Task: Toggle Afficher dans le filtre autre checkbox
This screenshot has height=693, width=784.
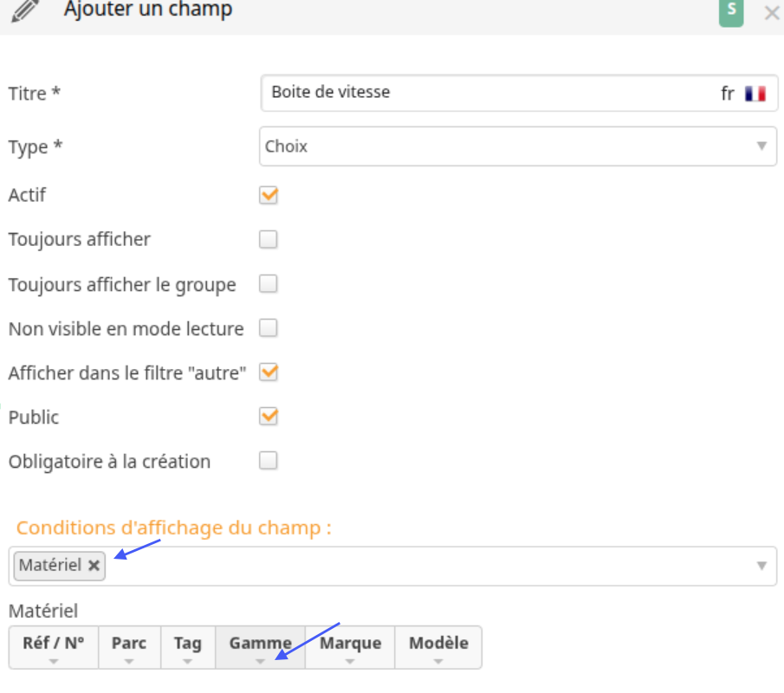Action: click(x=269, y=372)
